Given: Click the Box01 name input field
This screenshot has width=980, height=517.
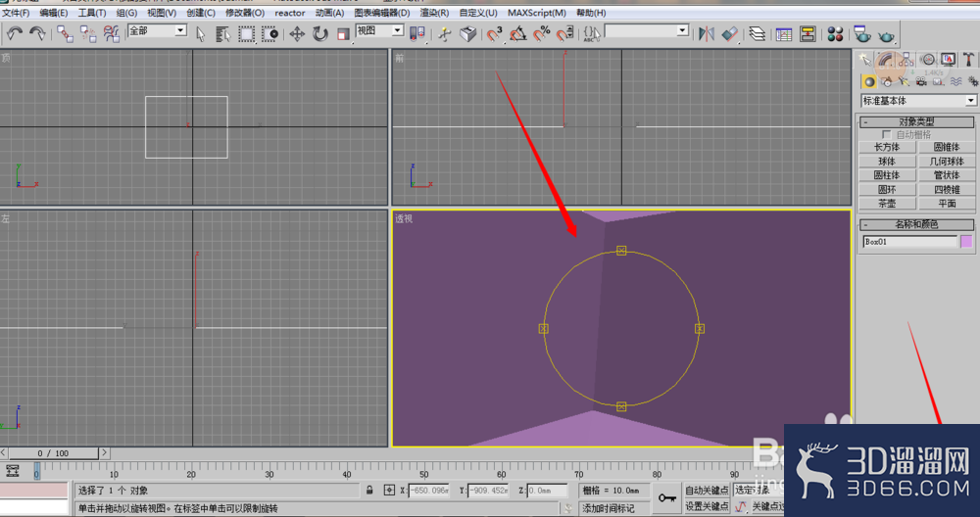Looking at the screenshot, I should 909,242.
